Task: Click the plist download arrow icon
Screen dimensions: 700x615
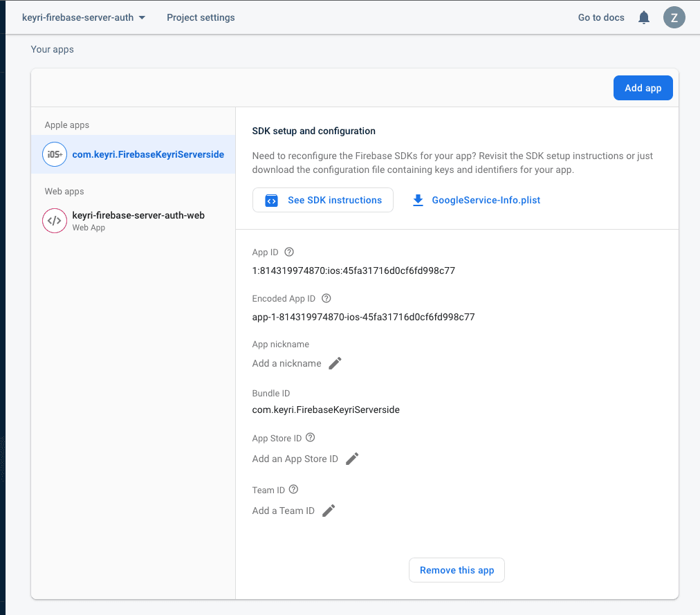Action: click(x=418, y=200)
